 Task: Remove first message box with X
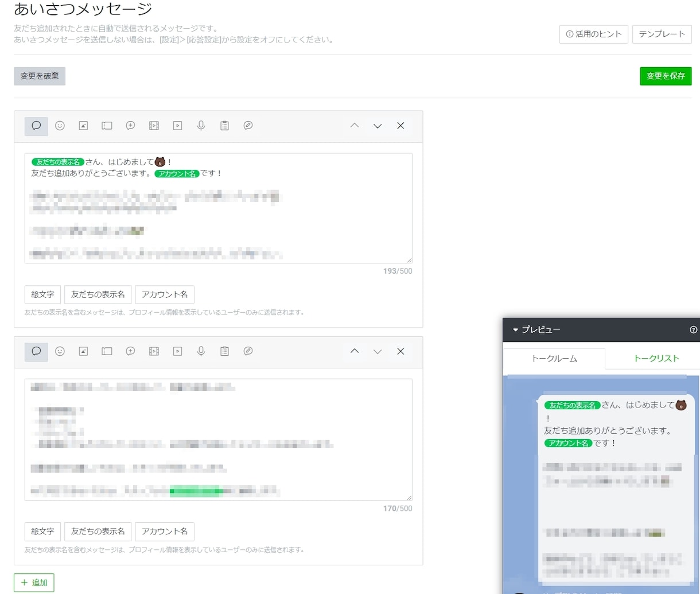point(400,126)
